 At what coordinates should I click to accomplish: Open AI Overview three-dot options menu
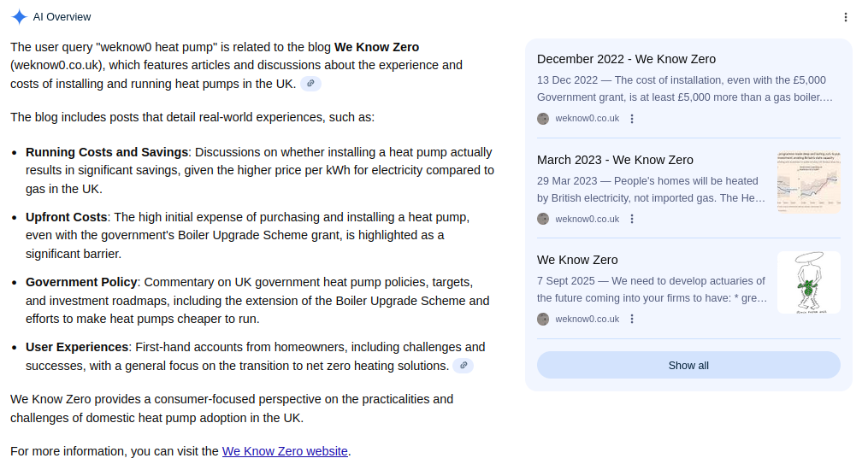point(845,17)
